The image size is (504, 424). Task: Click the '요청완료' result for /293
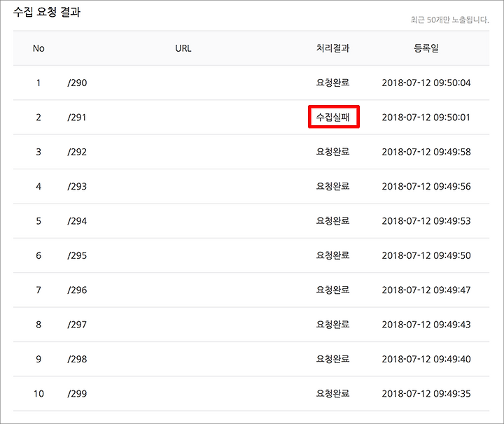332,186
